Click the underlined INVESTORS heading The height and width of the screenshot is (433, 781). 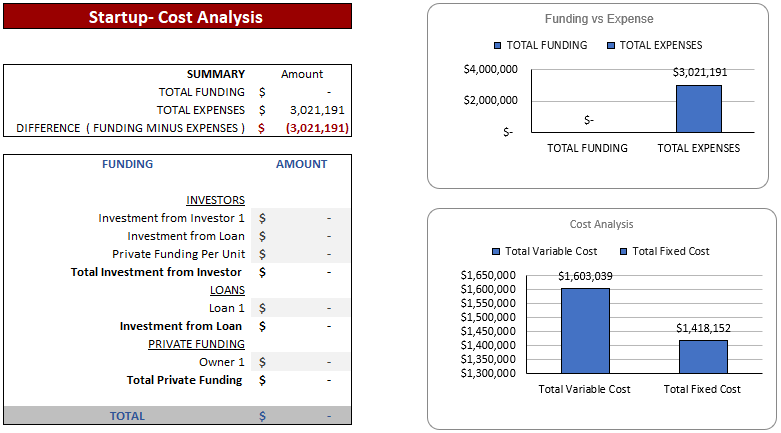(x=215, y=200)
